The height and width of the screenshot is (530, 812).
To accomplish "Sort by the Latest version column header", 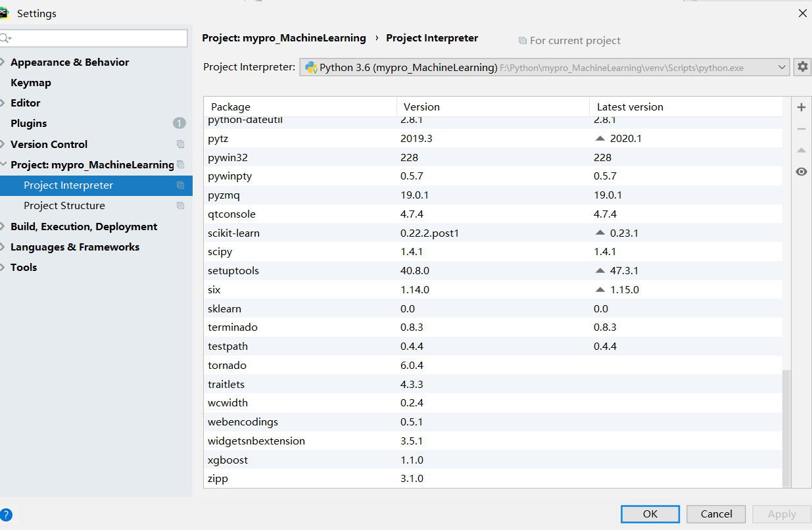I will point(686,107).
